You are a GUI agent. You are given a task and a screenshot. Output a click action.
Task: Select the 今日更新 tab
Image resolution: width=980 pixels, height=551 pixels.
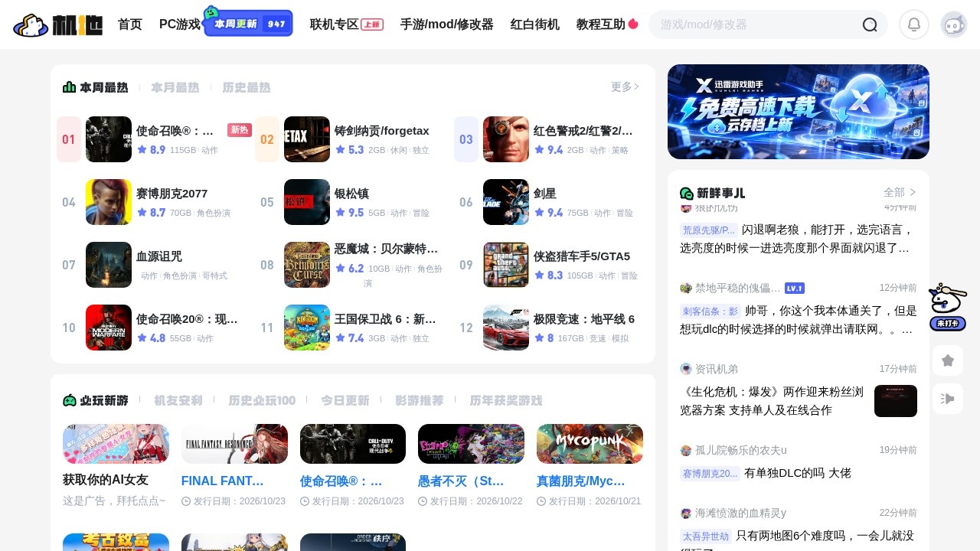pyautogui.click(x=345, y=400)
